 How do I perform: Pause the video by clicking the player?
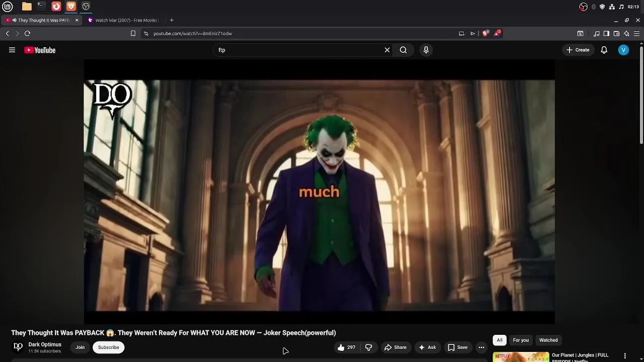[319, 192]
